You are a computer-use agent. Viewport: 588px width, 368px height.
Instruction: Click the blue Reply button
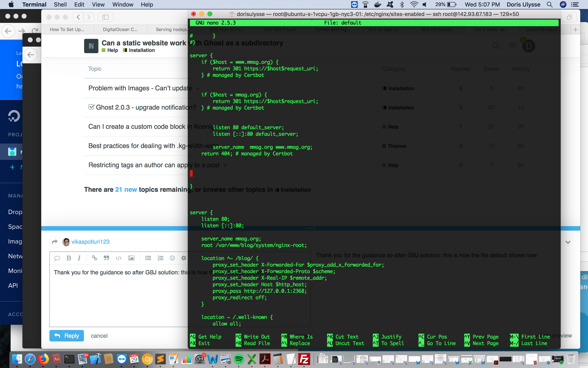coord(67,336)
